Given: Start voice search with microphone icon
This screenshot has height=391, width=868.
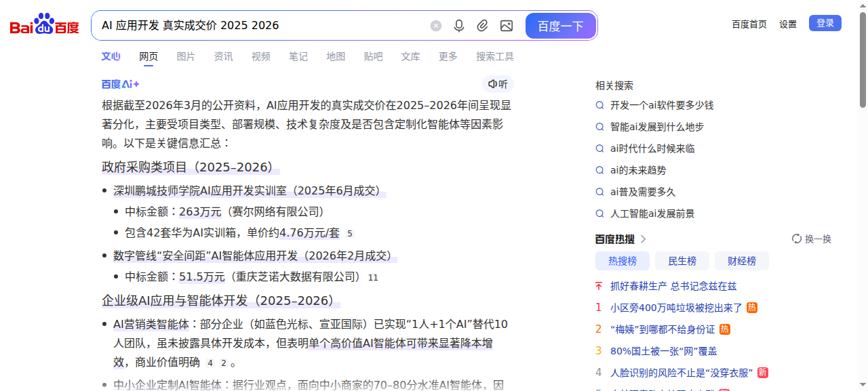Looking at the screenshot, I should 459,26.
